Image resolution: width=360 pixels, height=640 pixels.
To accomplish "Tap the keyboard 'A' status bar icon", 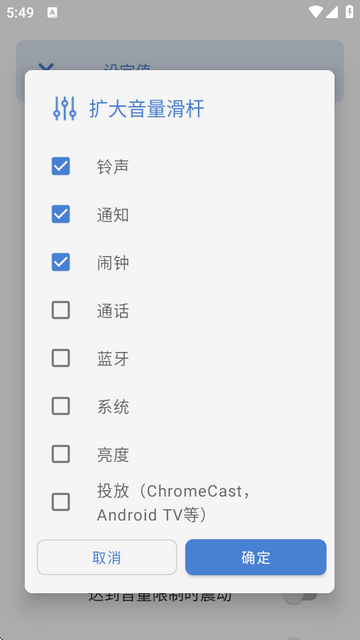I will [x=52, y=13].
